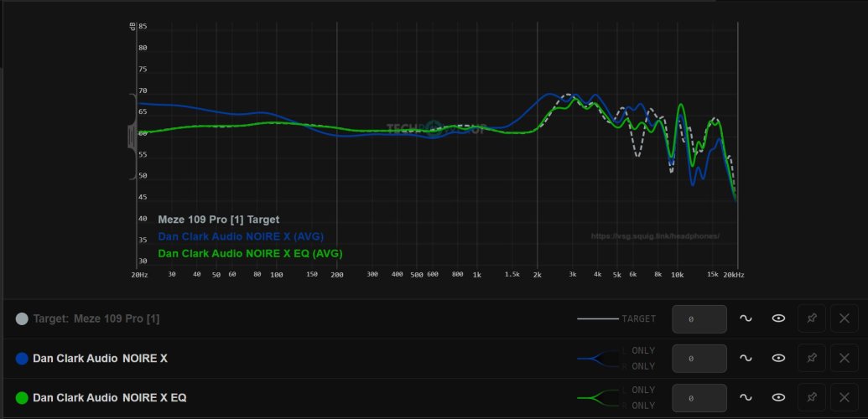Toggle baseline for Meze 109 Pro target
Viewport: 868px width, 419px height.
746,318
